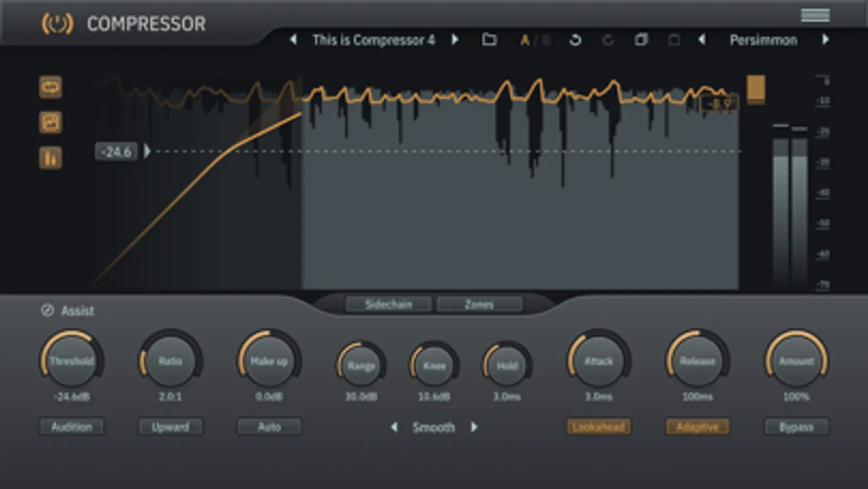Disable the Adaptive release toggle
The image size is (868, 489).
click(698, 427)
